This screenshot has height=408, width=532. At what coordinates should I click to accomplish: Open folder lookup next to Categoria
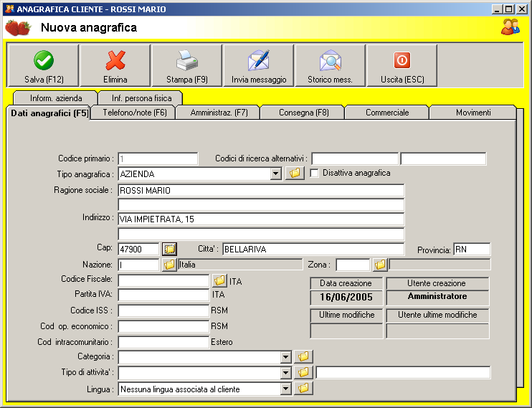tap(303, 356)
